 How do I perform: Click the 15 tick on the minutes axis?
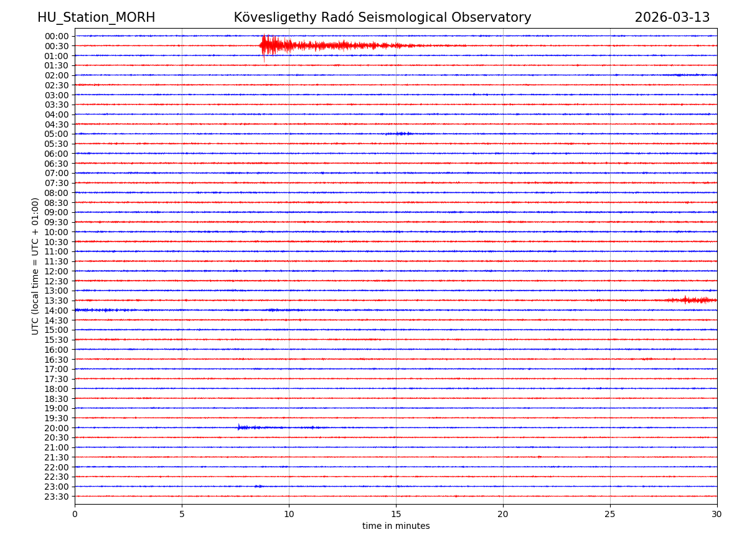click(x=396, y=515)
